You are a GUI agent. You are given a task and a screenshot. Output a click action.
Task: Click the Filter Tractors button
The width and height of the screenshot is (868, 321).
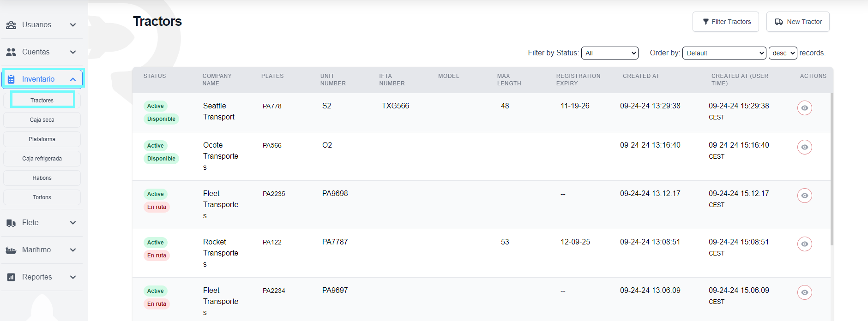click(726, 22)
